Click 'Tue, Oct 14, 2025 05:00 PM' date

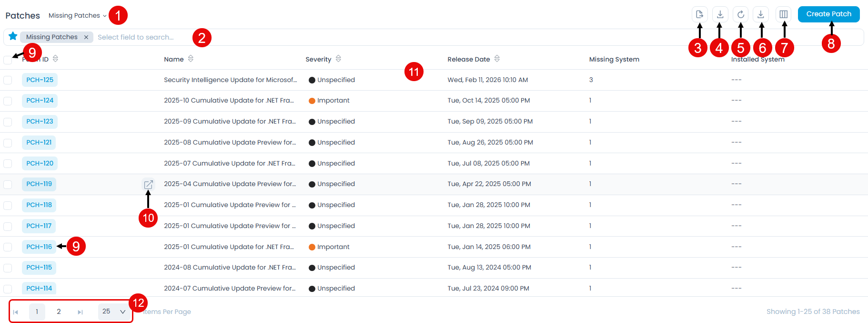pyautogui.click(x=488, y=100)
